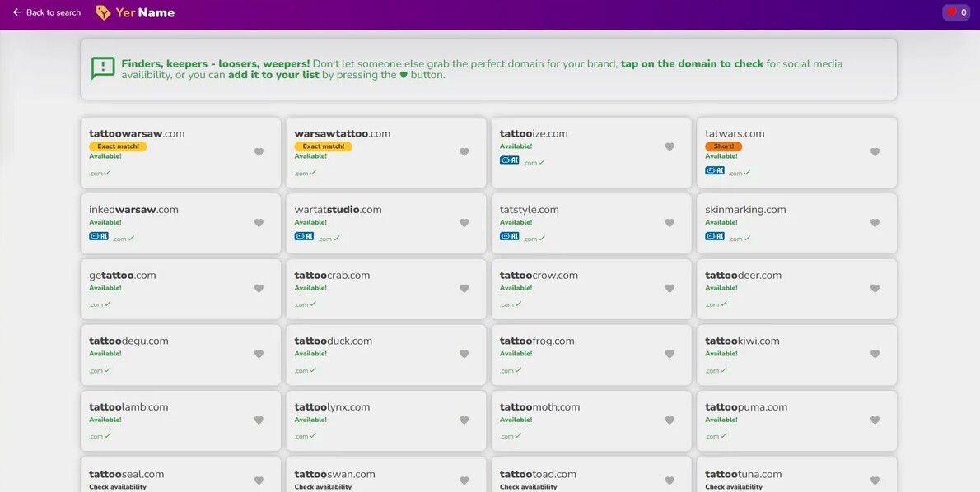Check availability for tattootuna.com
Image resolution: width=980 pixels, height=492 pixels.
[734, 486]
